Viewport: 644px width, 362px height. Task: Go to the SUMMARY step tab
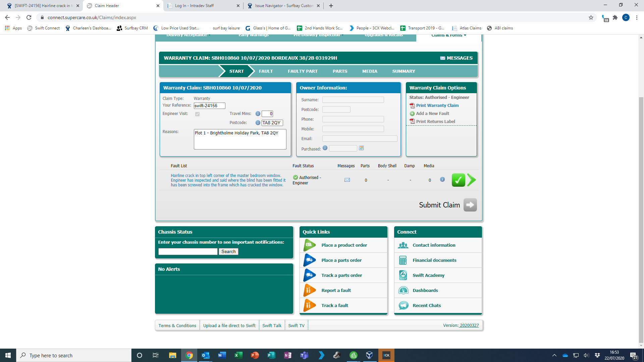click(x=404, y=71)
